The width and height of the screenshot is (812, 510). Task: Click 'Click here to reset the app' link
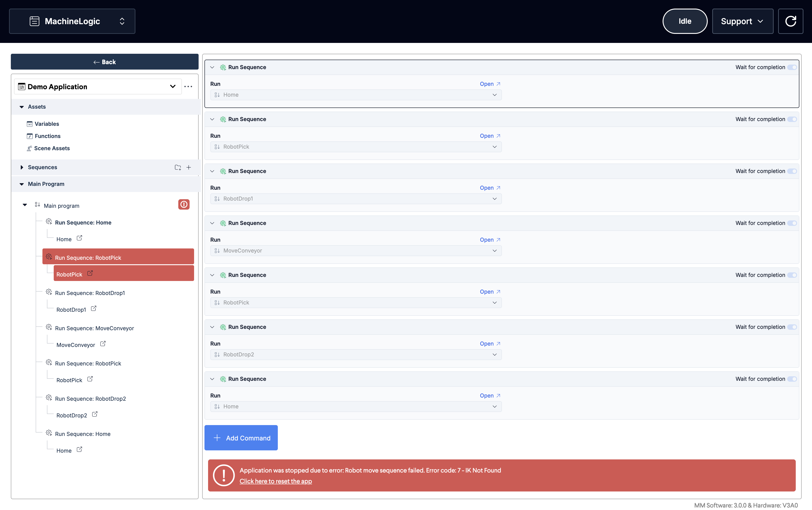[276, 481]
